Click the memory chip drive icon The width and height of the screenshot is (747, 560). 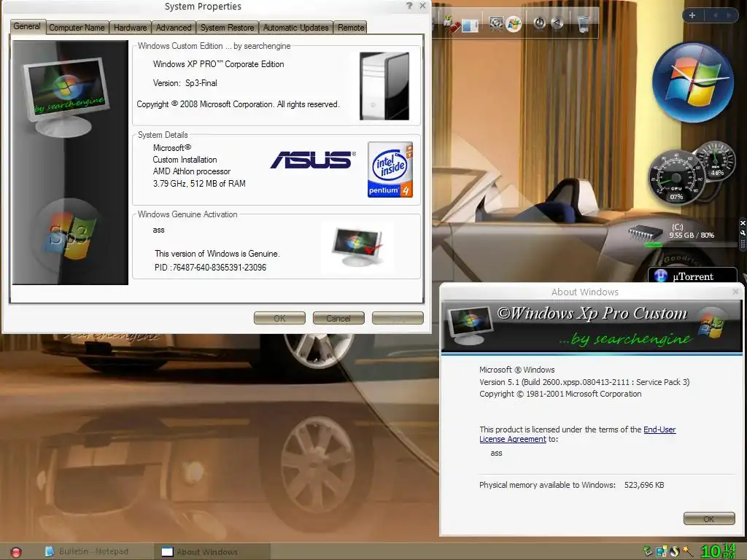(646, 232)
